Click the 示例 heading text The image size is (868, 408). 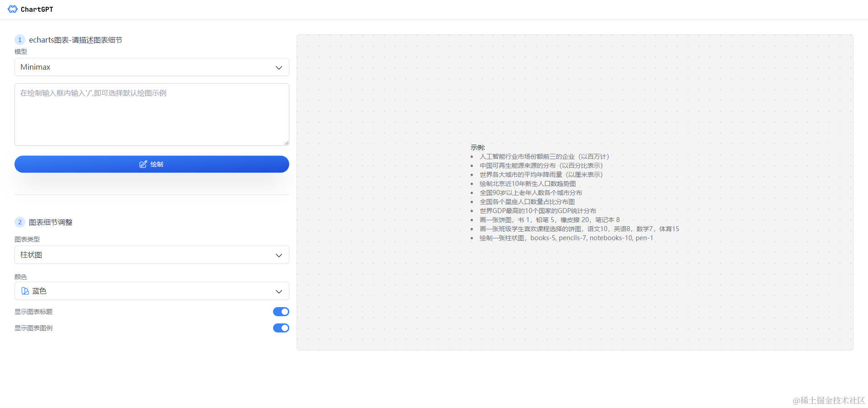pos(477,147)
